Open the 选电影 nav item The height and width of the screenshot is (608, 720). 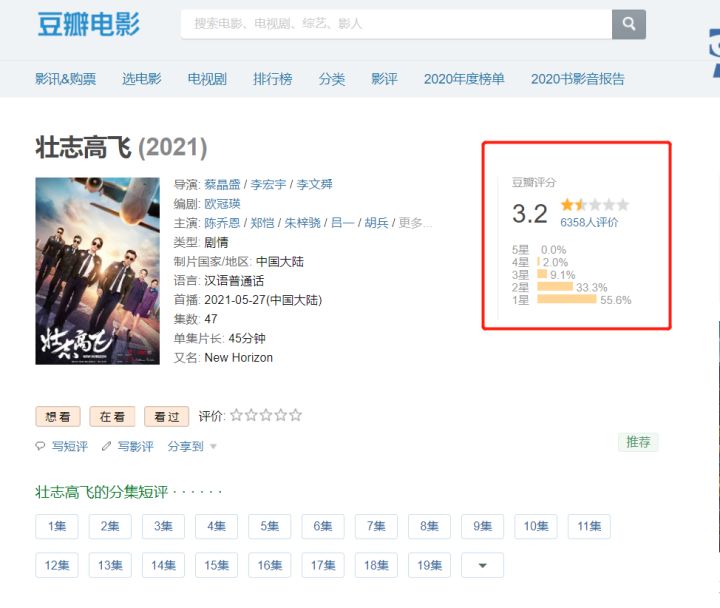(x=142, y=79)
